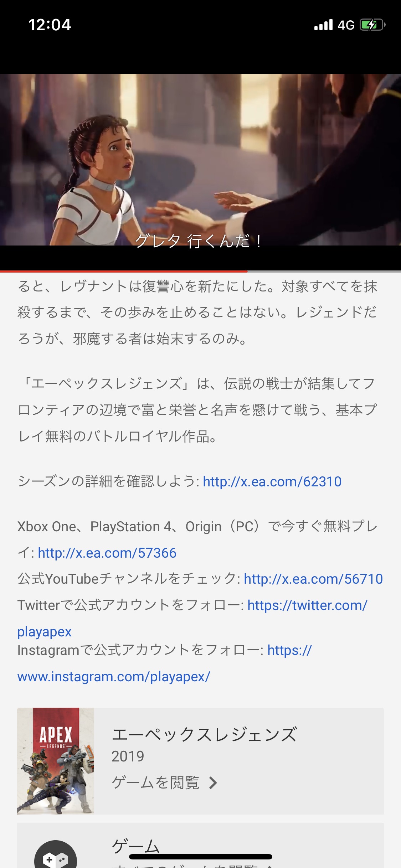Screen dimensions: 401x868
Task: Tap the battery charging icon
Action: [372, 25]
